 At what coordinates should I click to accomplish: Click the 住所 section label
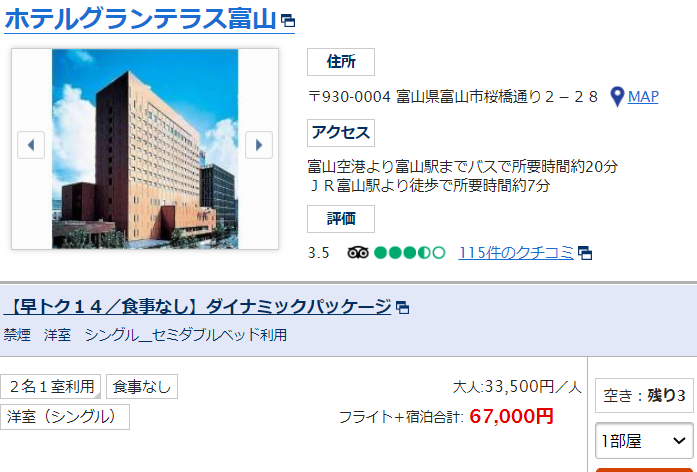(341, 62)
